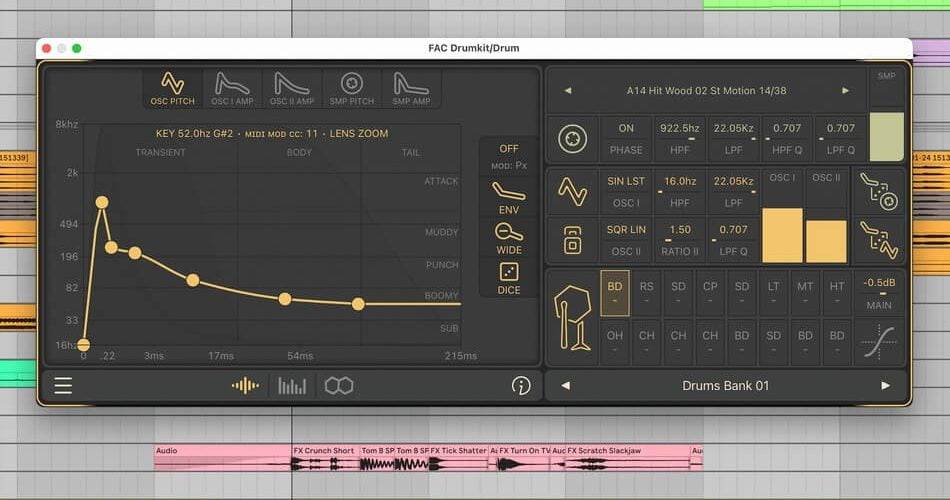Click the DICE randomize icon

[x=509, y=278]
